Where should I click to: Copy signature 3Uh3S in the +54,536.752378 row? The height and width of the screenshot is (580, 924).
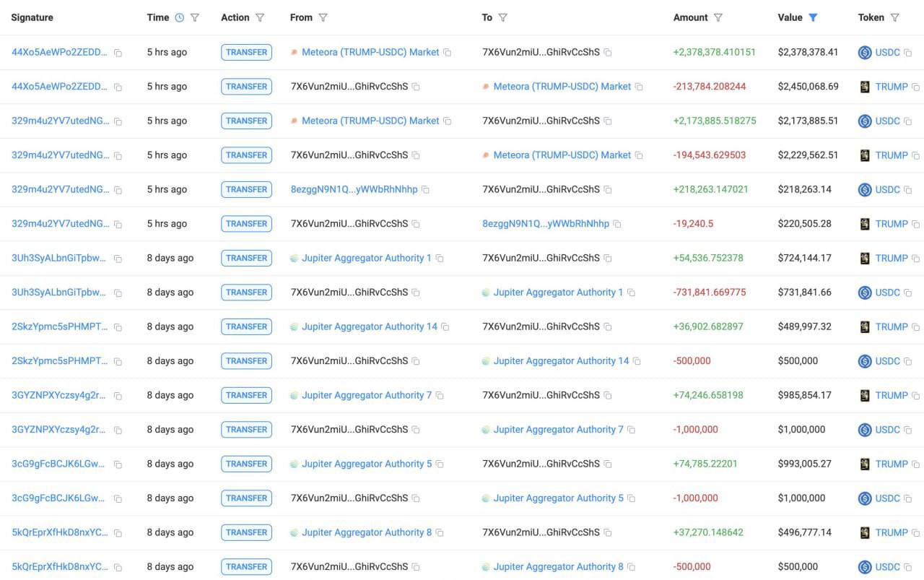pos(118,259)
